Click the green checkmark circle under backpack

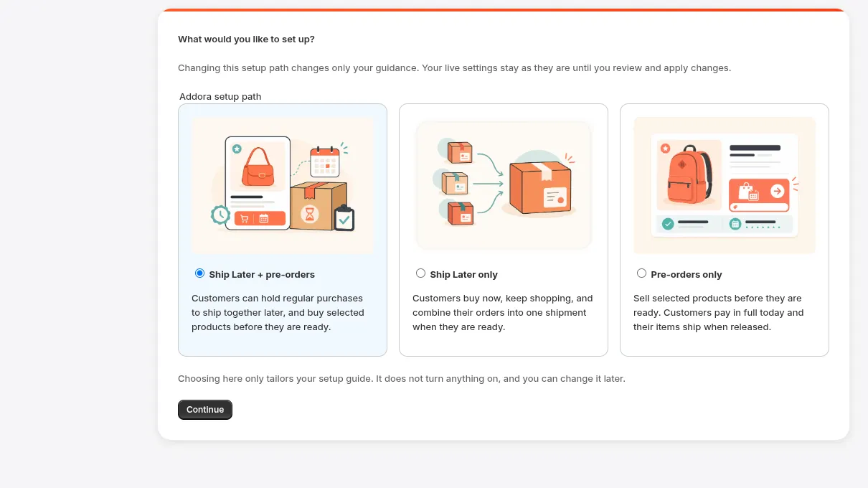tap(668, 224)
